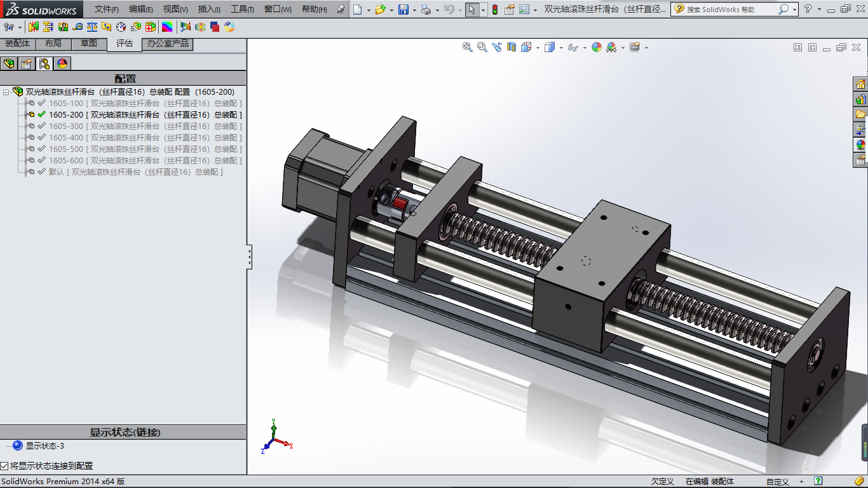Image resolution: width=868 pixels, height=488 pixels.
Task: Open the PropertyManager tab icon
Action: pyautogui.click(x=27, y=63)
